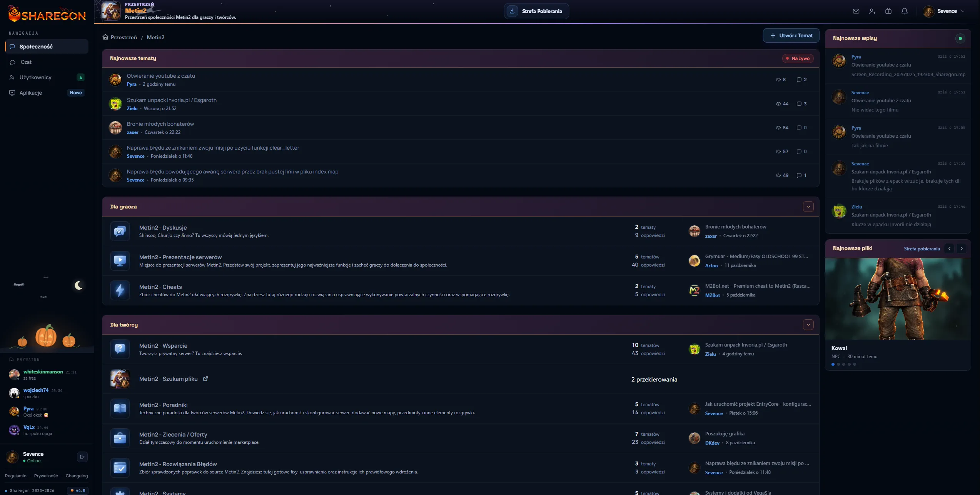
Task: Collapse the Dla gracza section
Action: [808, 207]
